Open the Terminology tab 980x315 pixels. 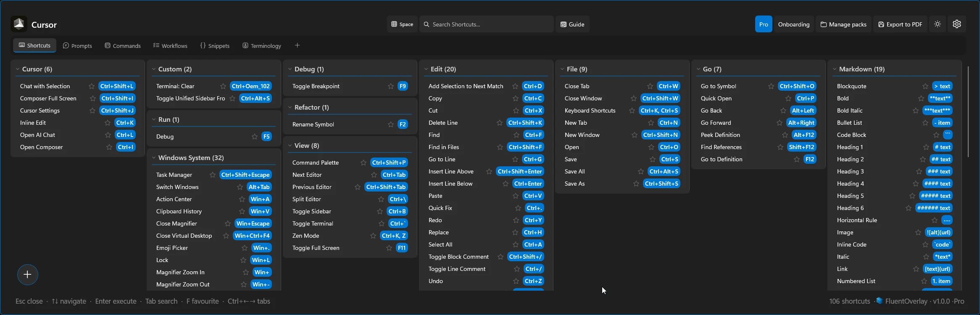coord(262,46)
